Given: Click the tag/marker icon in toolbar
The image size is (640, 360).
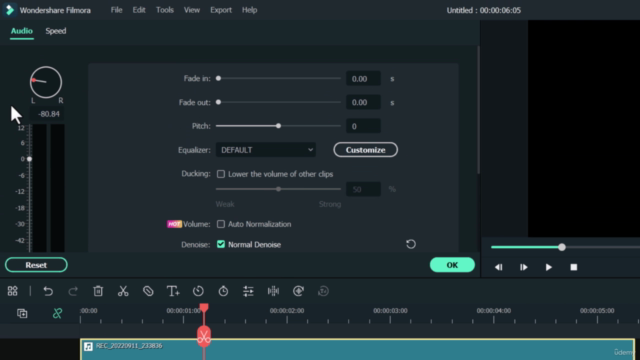Looking at the screenshot, I should tap(148, 291).
